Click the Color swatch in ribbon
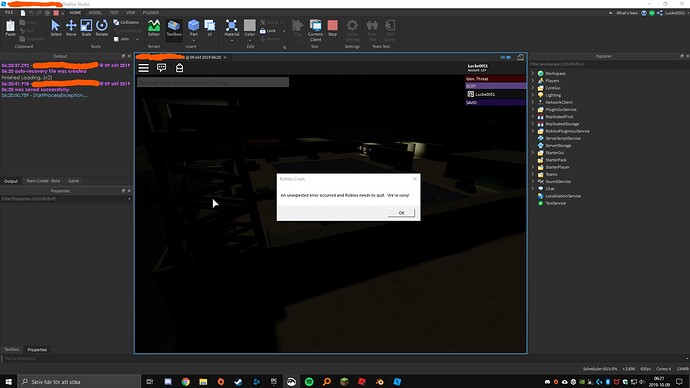 250,25
